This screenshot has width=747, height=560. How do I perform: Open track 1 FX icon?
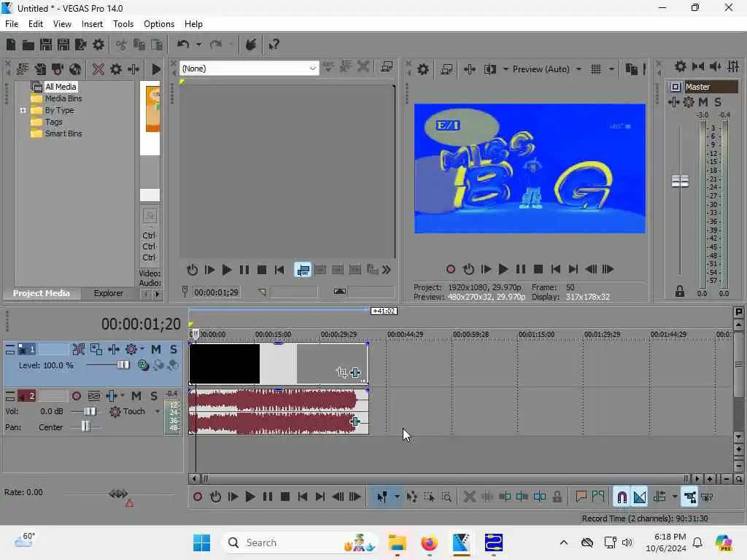(x=113, y=349)
